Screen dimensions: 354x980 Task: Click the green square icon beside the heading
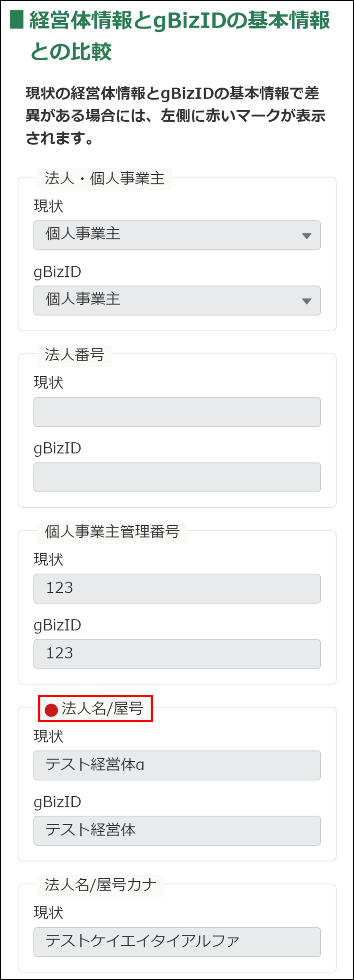coord(17,20)
